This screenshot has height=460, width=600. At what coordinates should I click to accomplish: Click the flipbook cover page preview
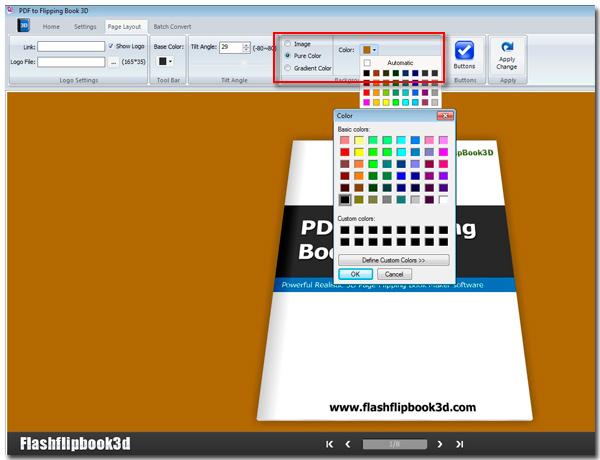pos(395,280)
